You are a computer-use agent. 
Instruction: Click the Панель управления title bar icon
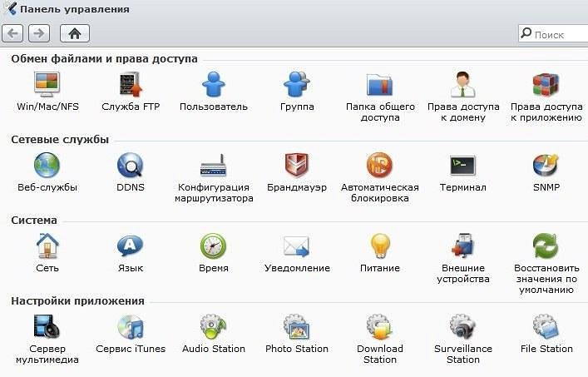[x=12, y=8]
